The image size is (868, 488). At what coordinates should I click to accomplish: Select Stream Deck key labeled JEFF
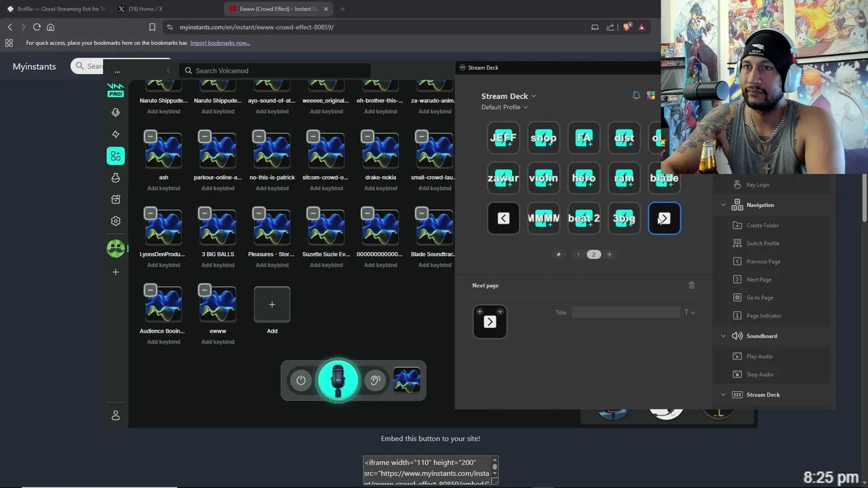click(x=503, y=138)
